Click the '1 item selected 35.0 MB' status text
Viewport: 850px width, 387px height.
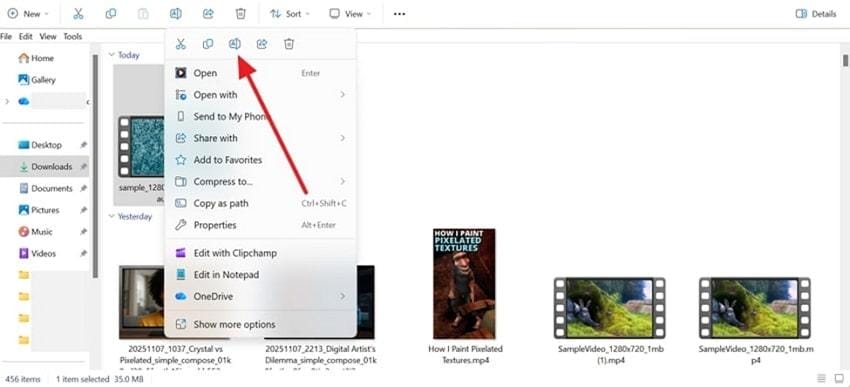(100, 379)
